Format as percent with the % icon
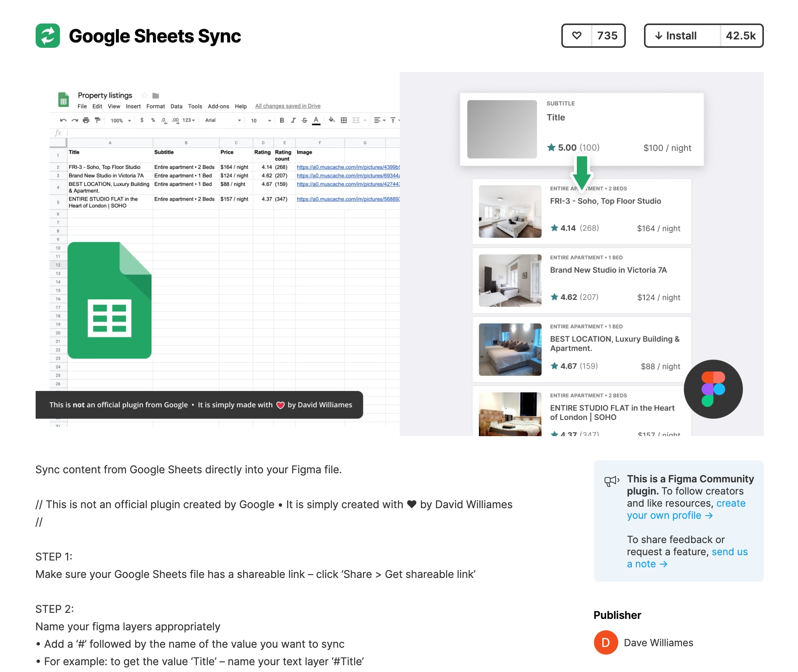Screen dimensions: 798x672 click(x=153, y=120)
